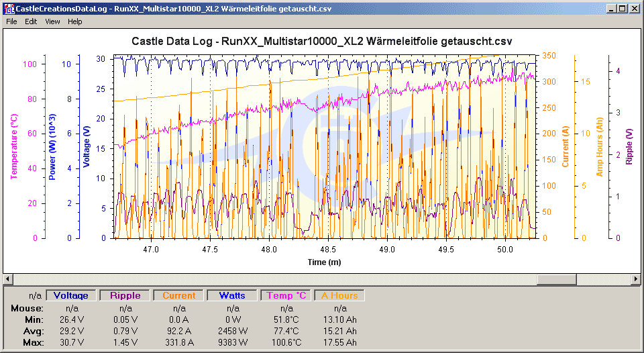Screen dimensions: 644x353
Task: Close the CastleCreationsDataLog window
Action: [x=634, y=8]
